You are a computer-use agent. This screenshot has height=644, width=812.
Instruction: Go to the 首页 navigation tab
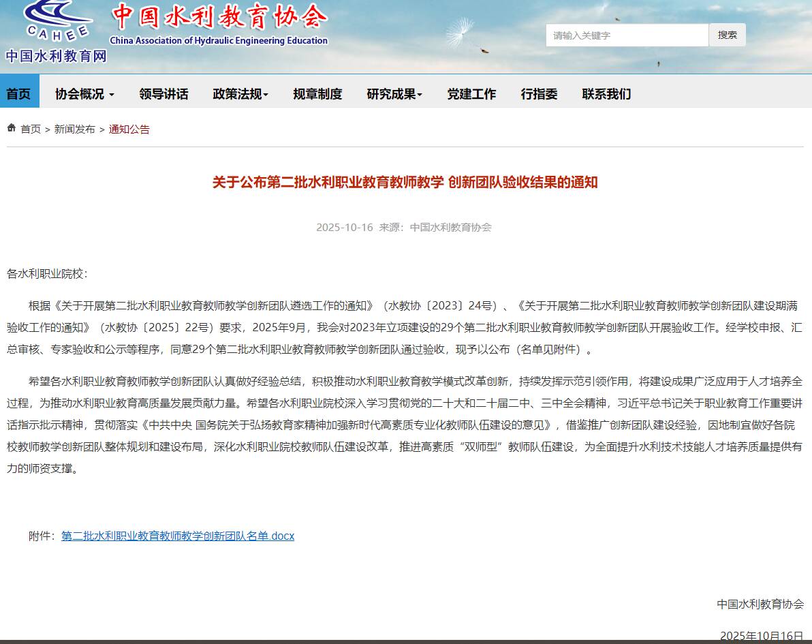(x=19, y=94)
